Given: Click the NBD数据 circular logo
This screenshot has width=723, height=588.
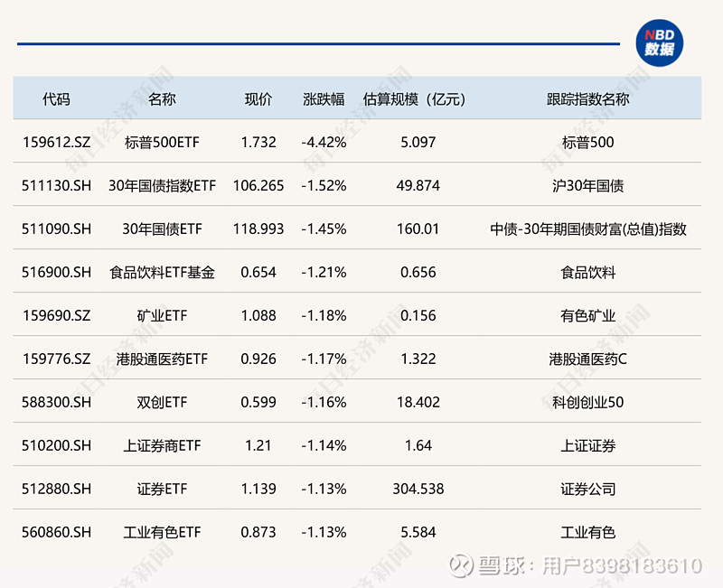Looking at the screenshot, I should 658,42.
